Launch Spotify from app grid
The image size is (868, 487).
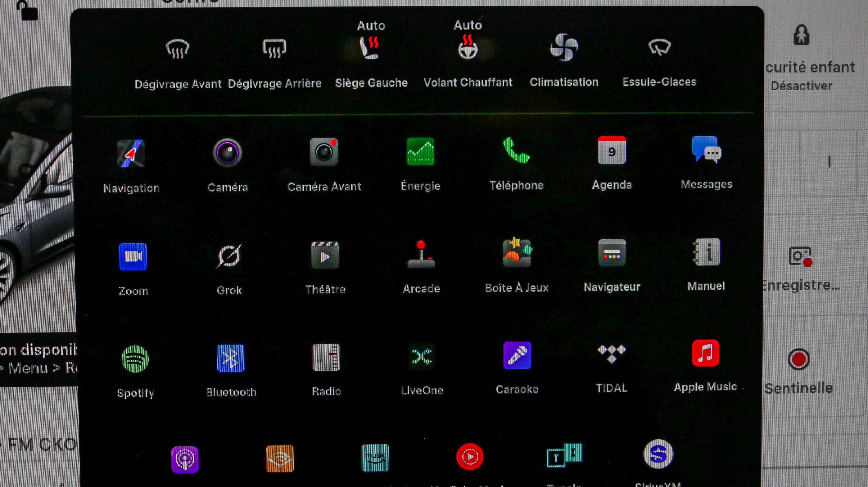coord(135,359)
